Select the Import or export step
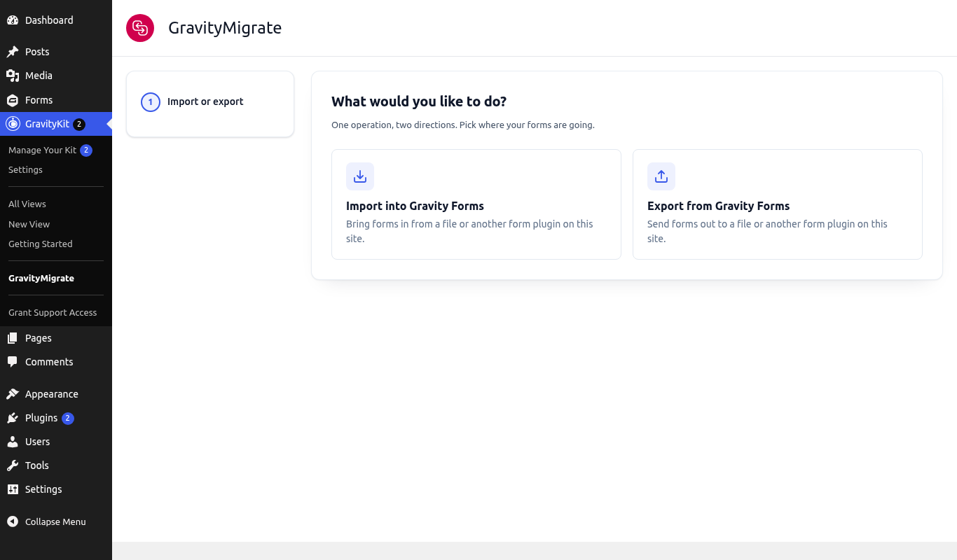Image resolution: width=957 pixels, height=560 pixels. (210, 104)
